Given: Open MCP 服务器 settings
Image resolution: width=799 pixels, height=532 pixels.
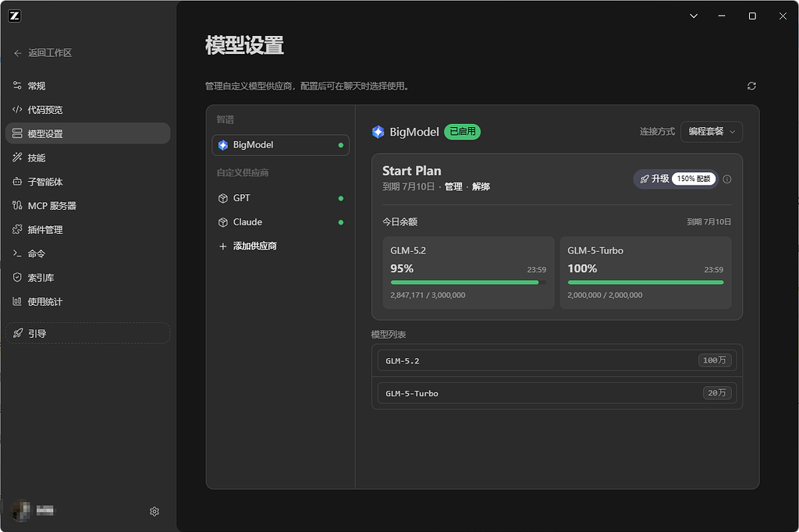Looking at the screenshot, I should [x=87, y=205].
